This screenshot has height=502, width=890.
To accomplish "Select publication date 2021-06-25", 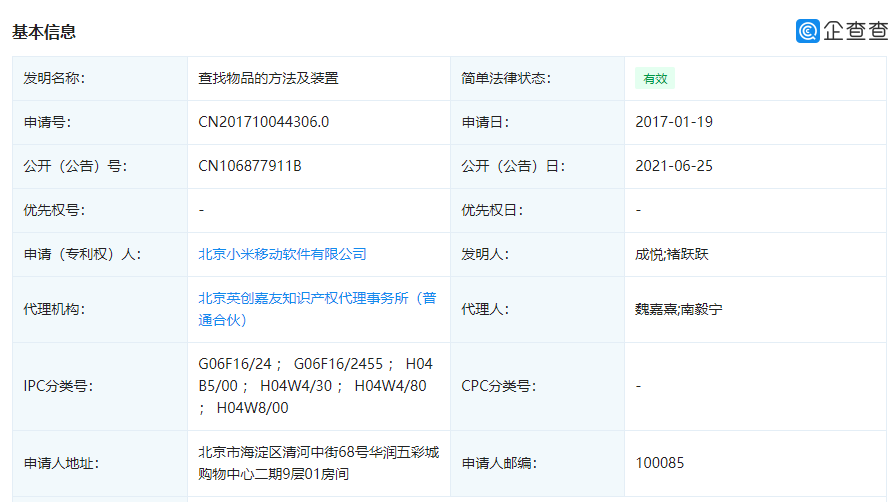I will 674,166.
